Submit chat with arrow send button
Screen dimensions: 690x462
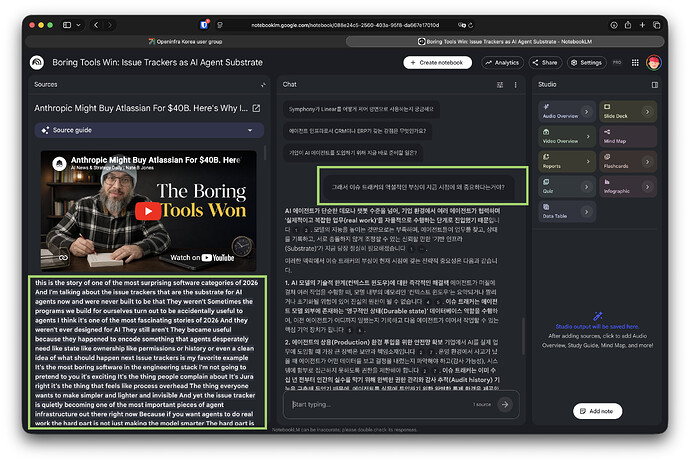pyautogui.click(x=505, y=404)
